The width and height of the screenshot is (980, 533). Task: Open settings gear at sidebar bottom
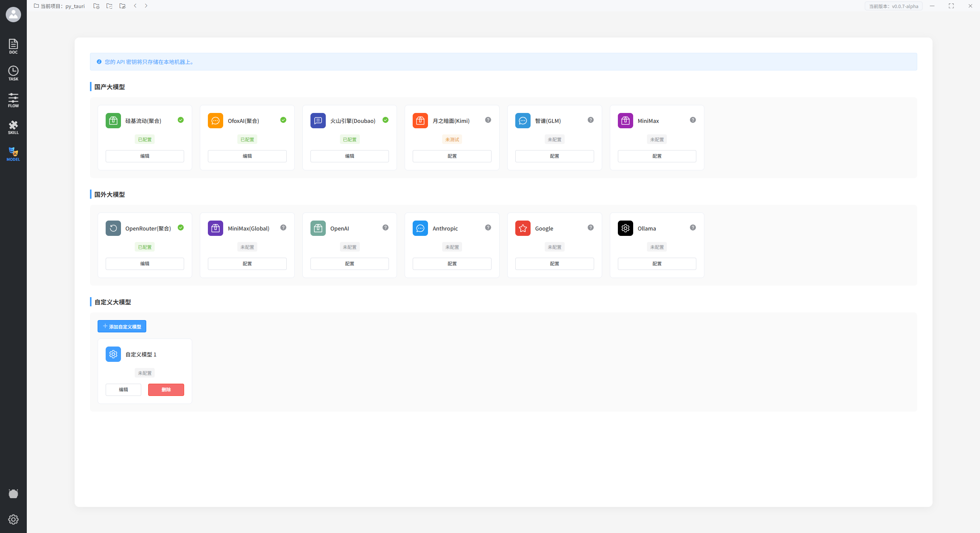[13, 519]
